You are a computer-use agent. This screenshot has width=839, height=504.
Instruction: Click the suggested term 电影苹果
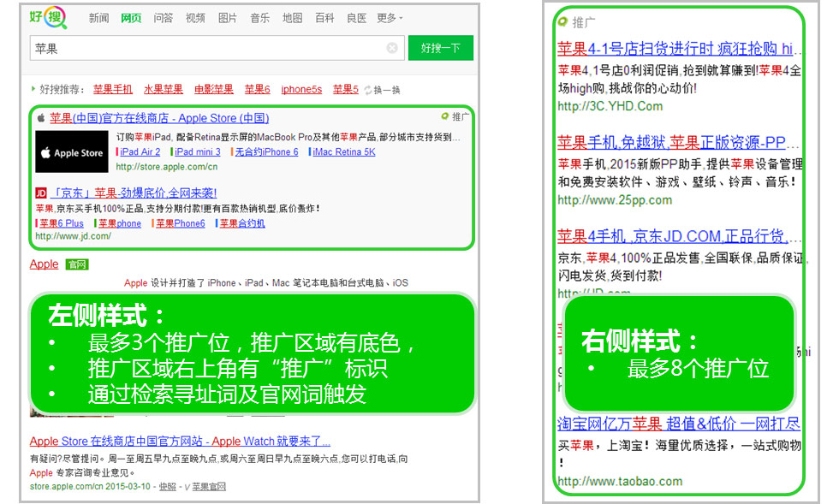pyautogui.click(x=213, y=89)
